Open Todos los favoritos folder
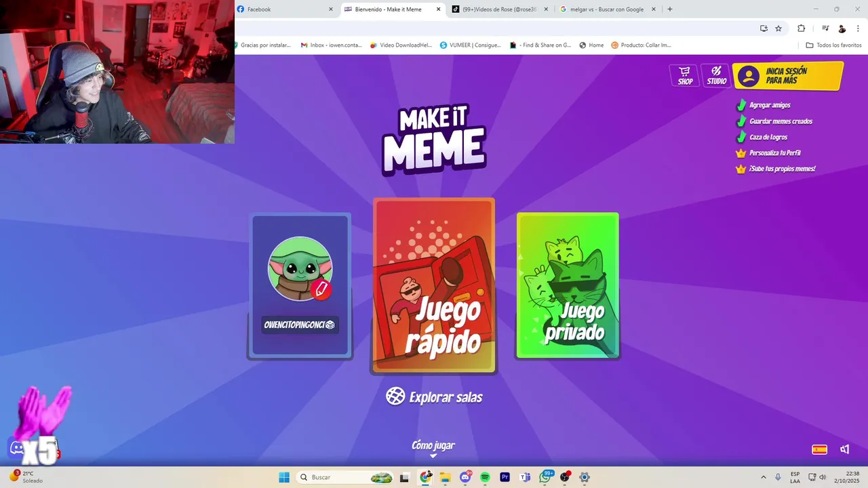The image size is (868, 488). point(834,45)
